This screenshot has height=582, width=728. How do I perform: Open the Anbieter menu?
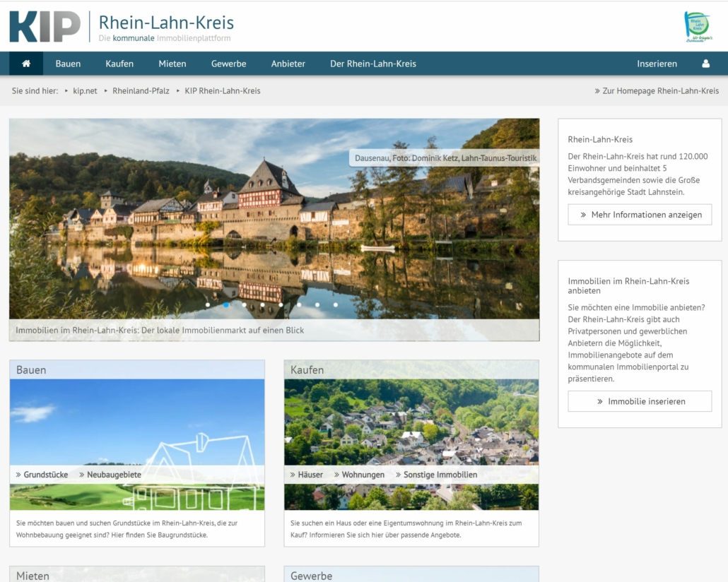(288, 64)
